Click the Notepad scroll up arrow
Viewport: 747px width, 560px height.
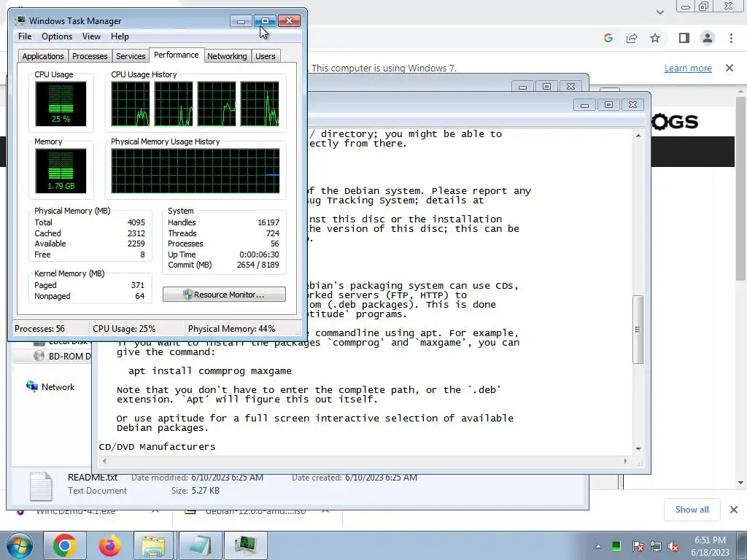coord(638,136)
